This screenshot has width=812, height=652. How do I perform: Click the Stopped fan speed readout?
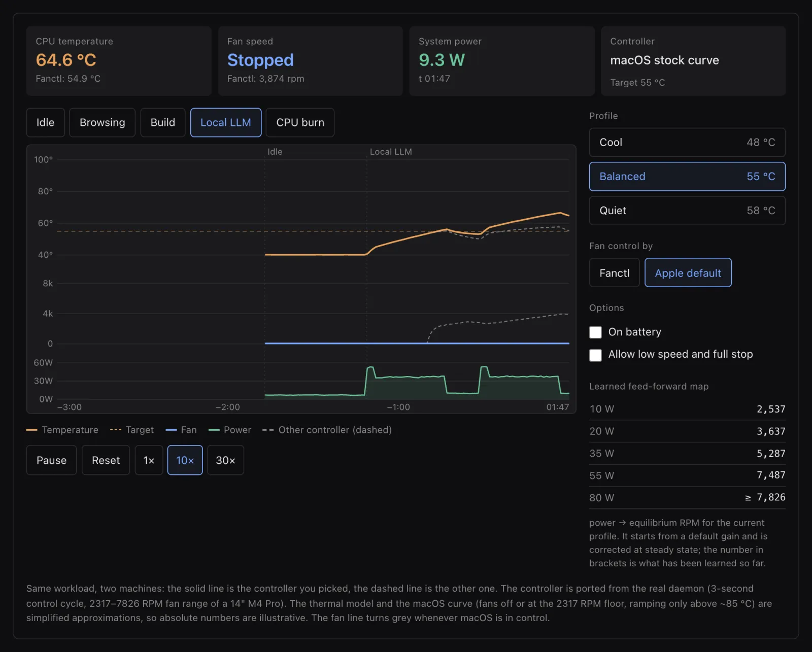[260, 60]
